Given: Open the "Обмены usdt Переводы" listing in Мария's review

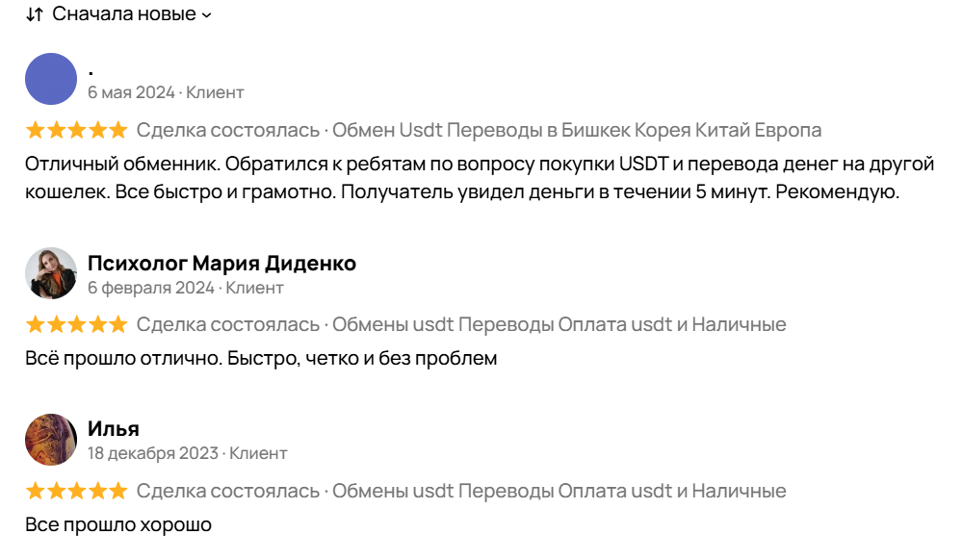Looking at the screenshot, I should [559, 324].
